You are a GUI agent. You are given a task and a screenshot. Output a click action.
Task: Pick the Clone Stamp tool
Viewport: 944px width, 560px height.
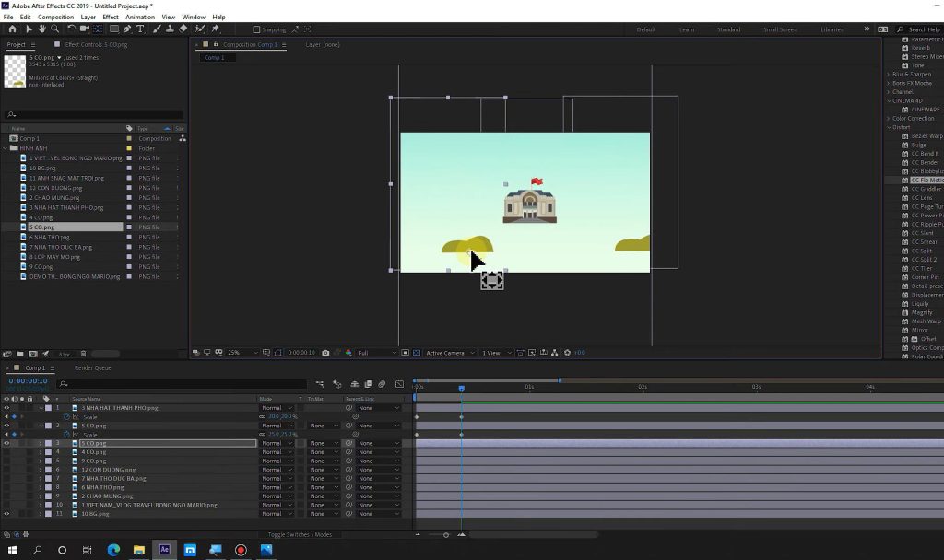tap(168, 29)
